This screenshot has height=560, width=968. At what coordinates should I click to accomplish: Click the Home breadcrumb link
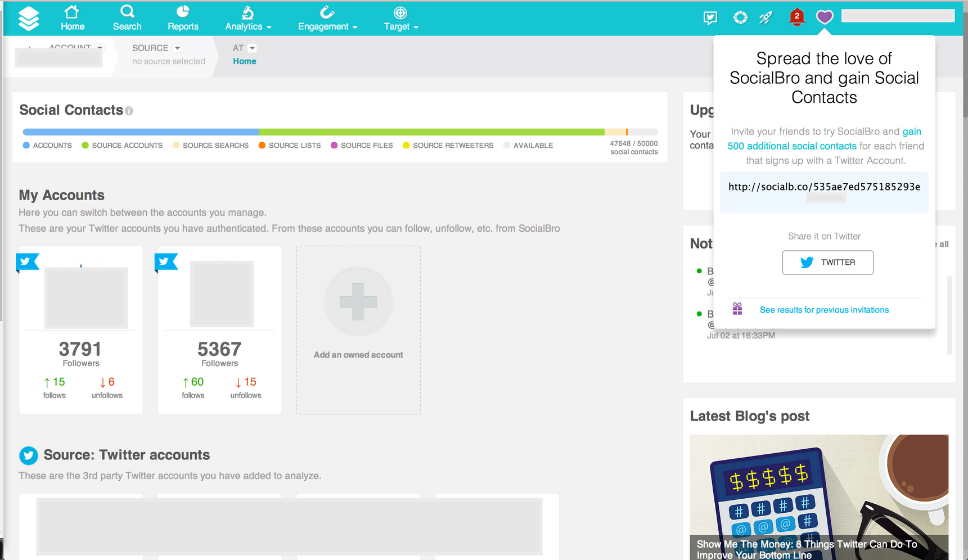click(245, 61)
